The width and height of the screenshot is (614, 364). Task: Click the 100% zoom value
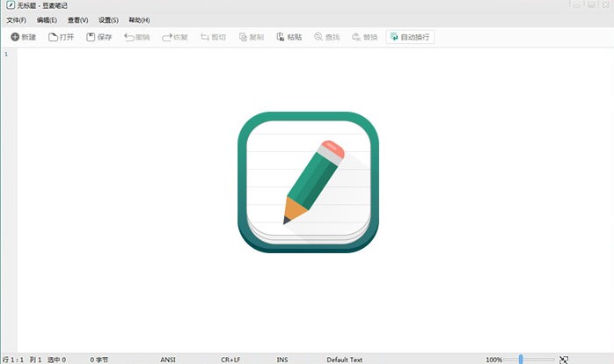493,360
